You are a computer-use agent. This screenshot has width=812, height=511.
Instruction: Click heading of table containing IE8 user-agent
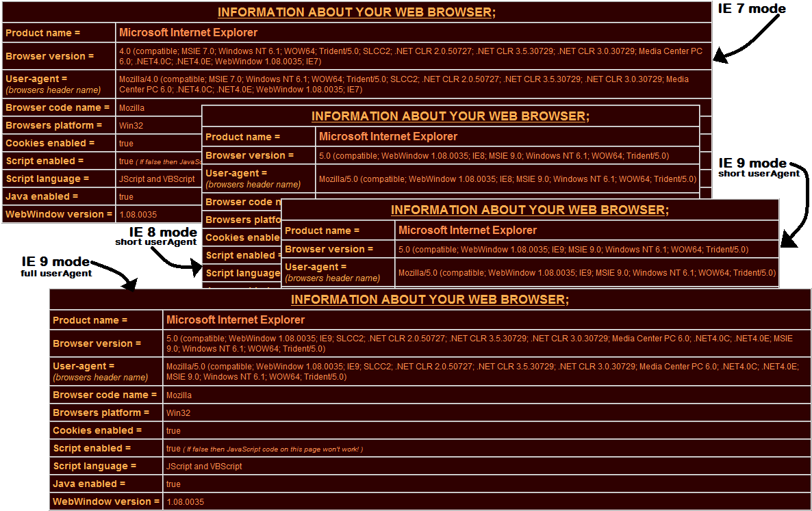tap(450, 116)
